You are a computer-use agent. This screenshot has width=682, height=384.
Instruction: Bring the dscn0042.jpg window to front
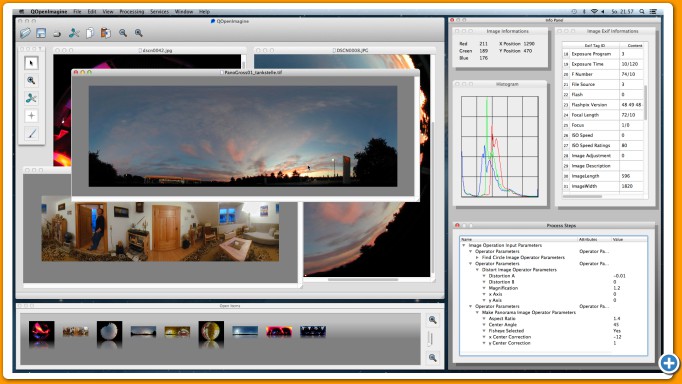point(149,50)
